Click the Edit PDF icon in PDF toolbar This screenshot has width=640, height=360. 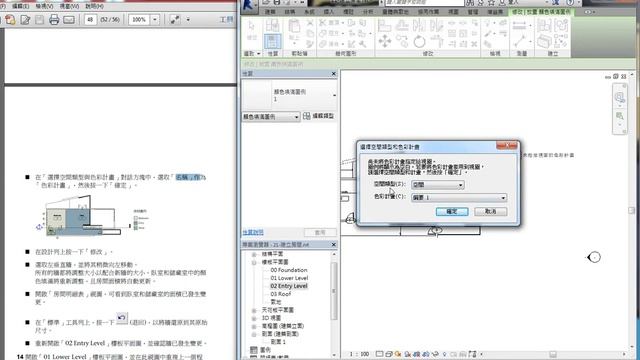(x=25, y=19)
